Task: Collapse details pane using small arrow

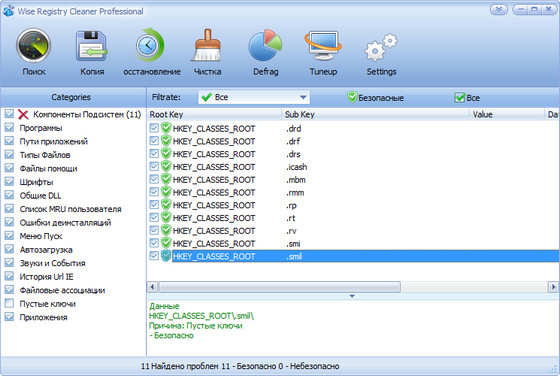Action: click(352, 296)
